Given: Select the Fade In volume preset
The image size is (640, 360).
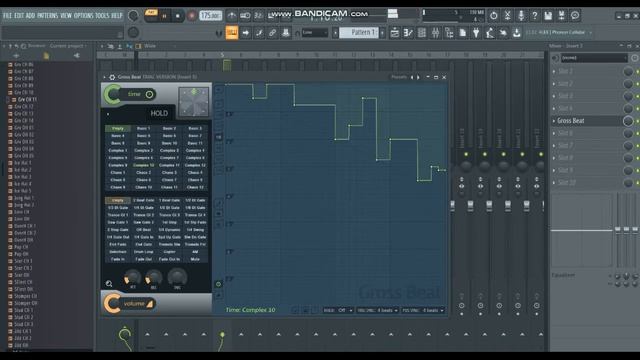Looking at the screenshot, I should 118,259.
